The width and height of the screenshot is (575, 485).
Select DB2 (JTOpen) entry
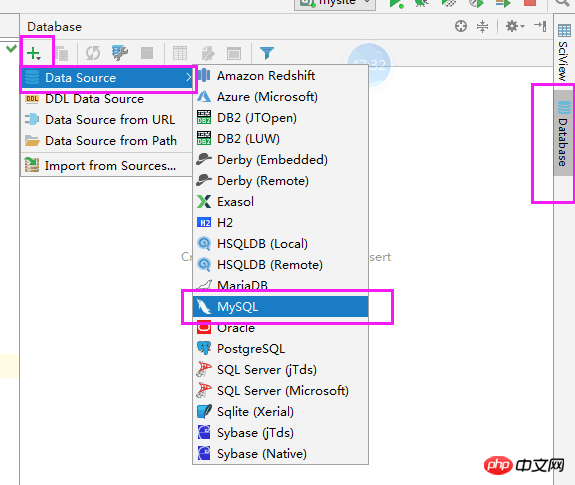tap(281, 118)
